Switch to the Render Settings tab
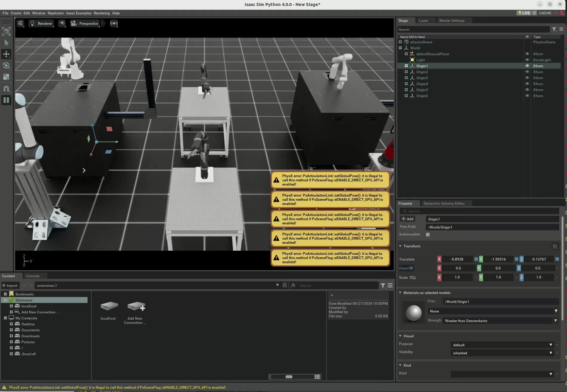 (x=452, y=21)
